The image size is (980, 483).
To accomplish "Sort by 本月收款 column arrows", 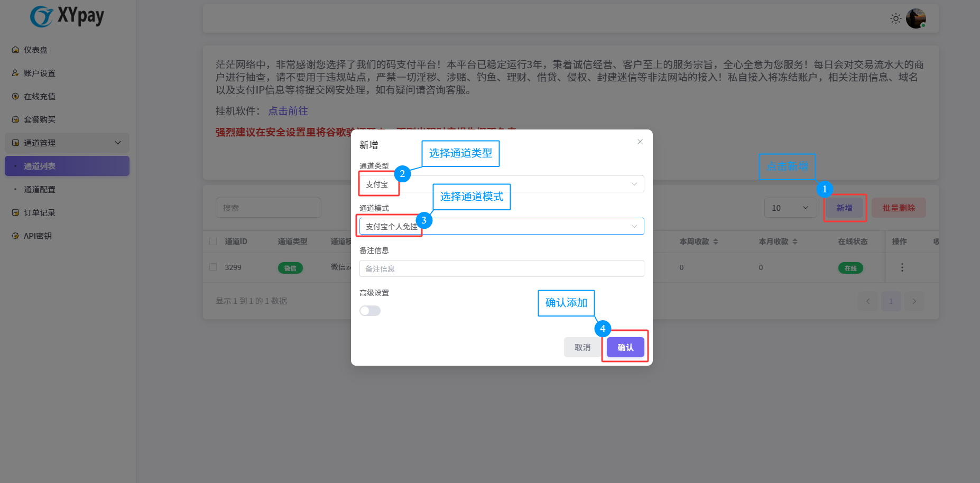I will coord(795,241).
